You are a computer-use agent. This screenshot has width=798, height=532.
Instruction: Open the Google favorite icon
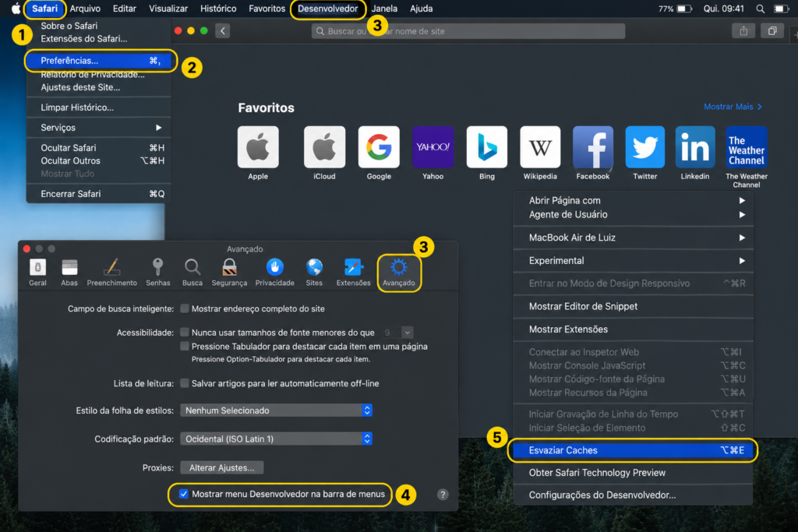click(379, 147)
